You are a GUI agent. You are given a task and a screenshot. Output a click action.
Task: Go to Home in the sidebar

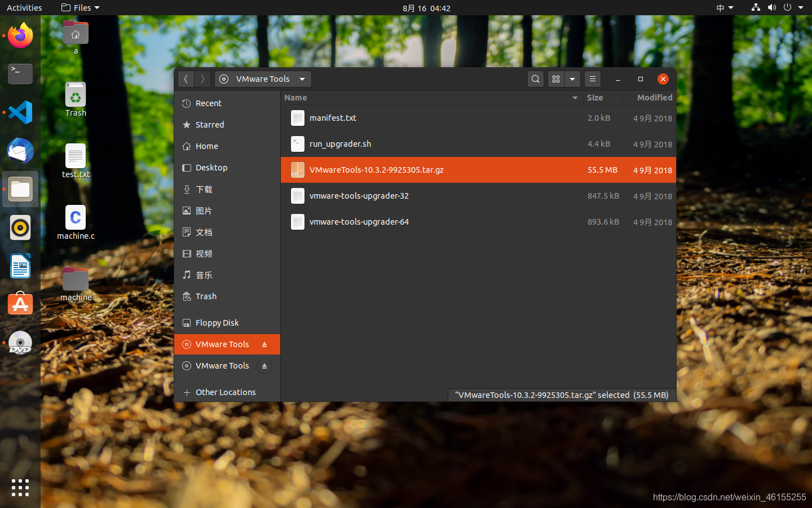point(227,146)
